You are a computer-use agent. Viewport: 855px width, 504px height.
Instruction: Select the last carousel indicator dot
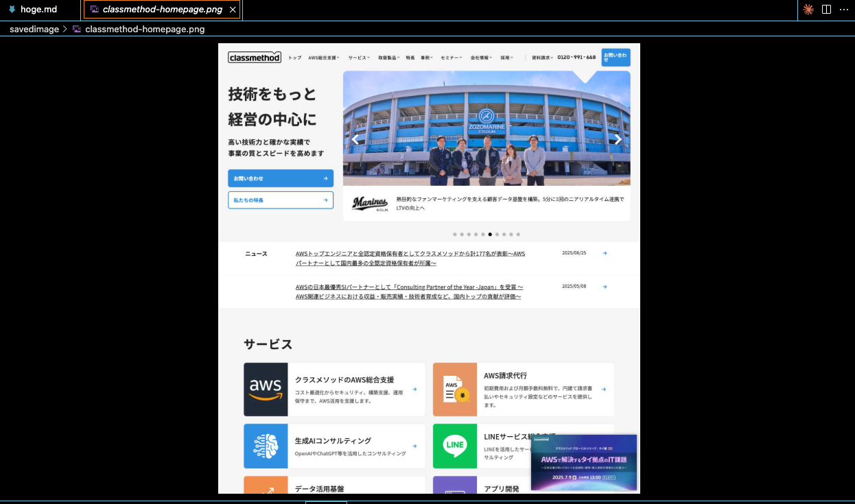coord(518,235)
